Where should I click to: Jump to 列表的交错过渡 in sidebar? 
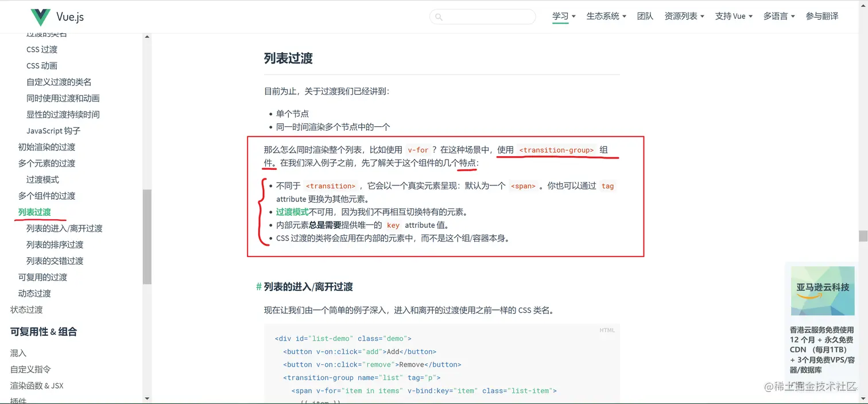55,261
